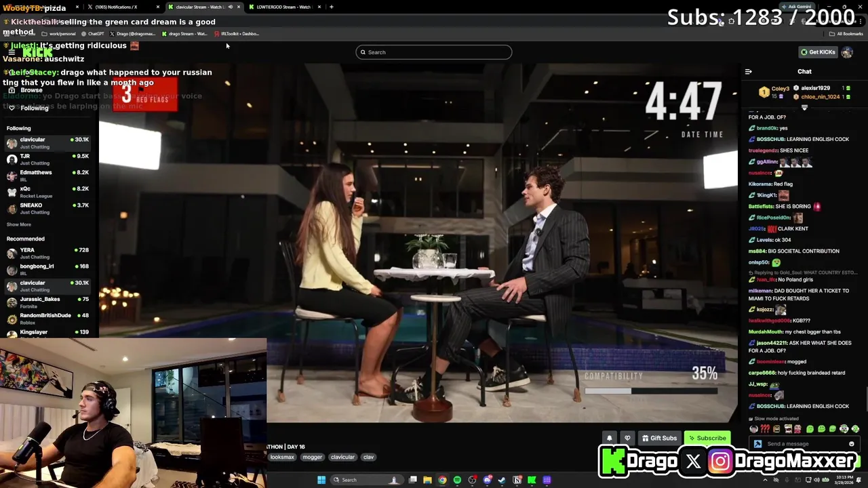Select the looksmax tag

pos(282,457)
